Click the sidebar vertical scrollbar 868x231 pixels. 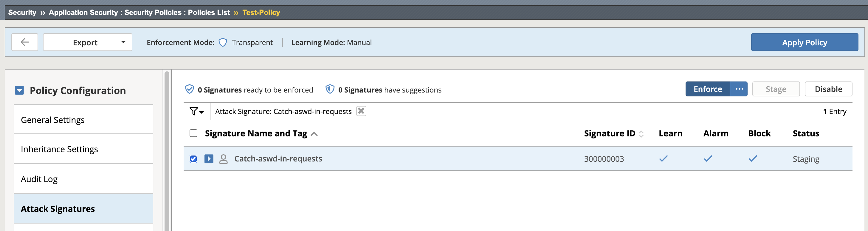pos(167,151)
